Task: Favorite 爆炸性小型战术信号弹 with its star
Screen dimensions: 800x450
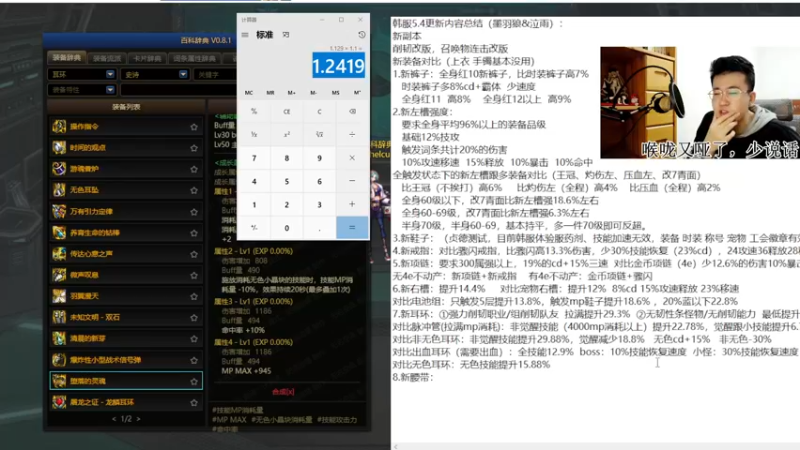Action: (x=194, y=360)
